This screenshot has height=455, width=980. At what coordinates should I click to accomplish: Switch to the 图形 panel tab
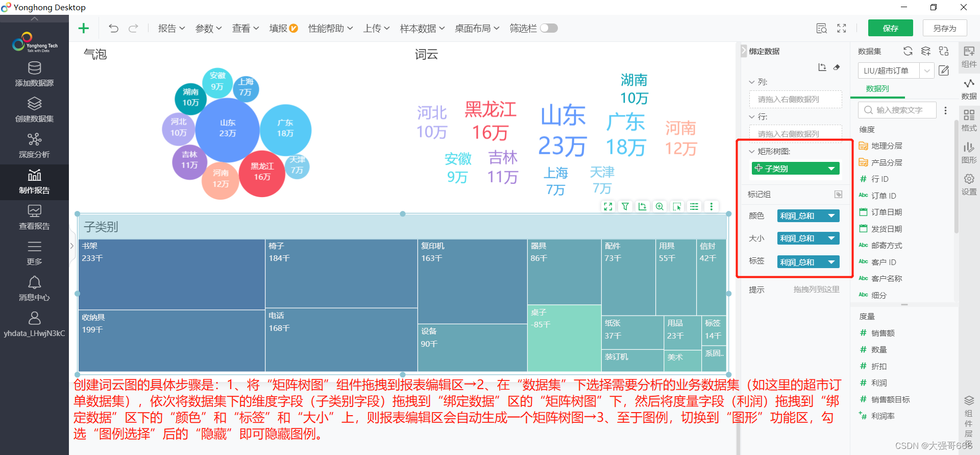click(969, 153)
